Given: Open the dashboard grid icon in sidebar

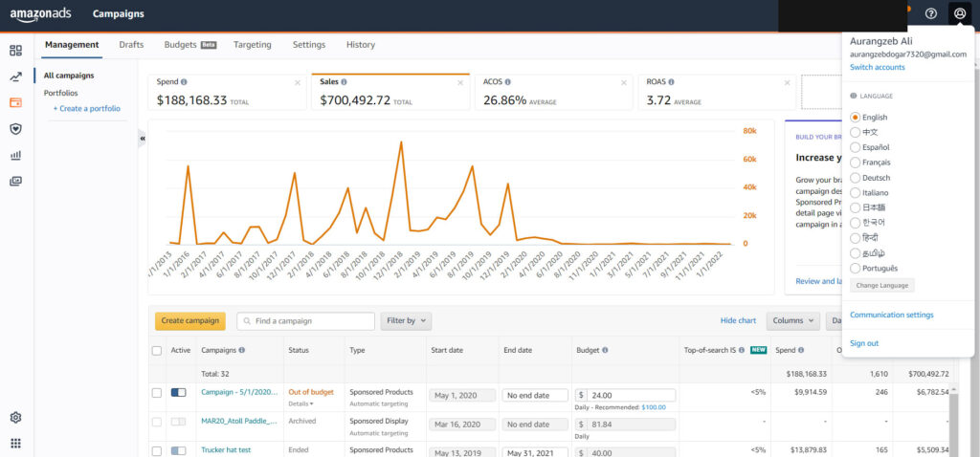Looking at the screenshot, I should pyautogui.click(x=15, y=51).
